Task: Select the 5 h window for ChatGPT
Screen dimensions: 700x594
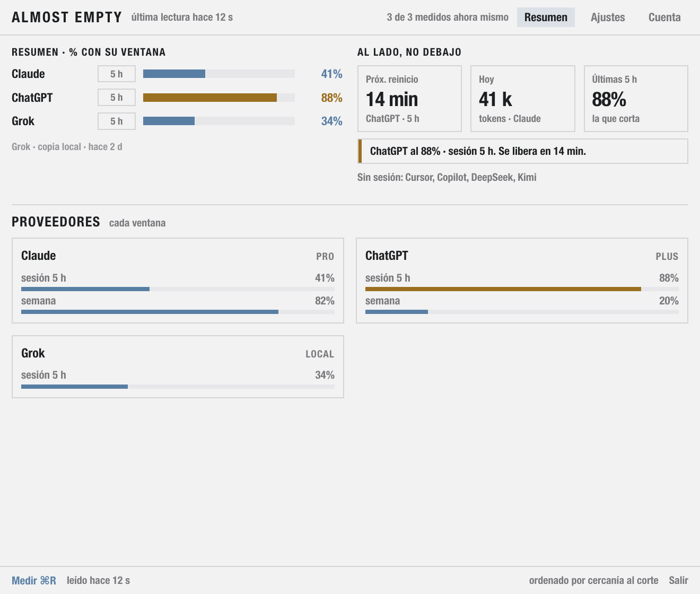Action: [x=117, y=98]
